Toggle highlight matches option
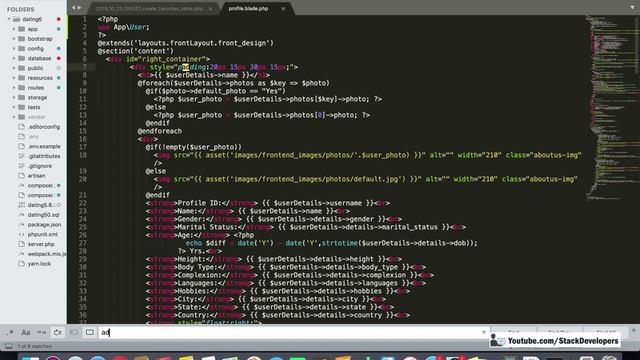 [x=90, y=333]
